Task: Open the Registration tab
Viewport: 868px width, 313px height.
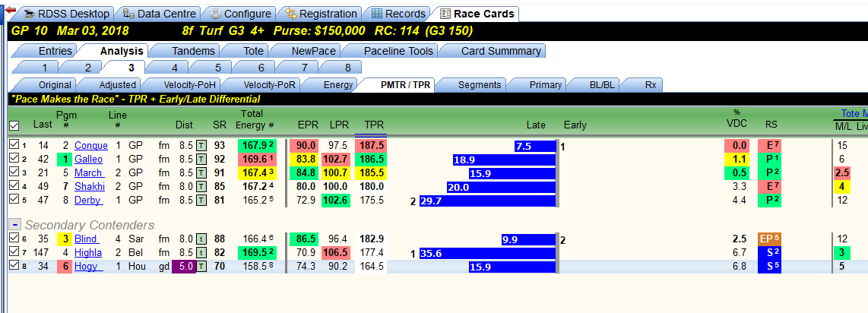Action: [322, 14]
